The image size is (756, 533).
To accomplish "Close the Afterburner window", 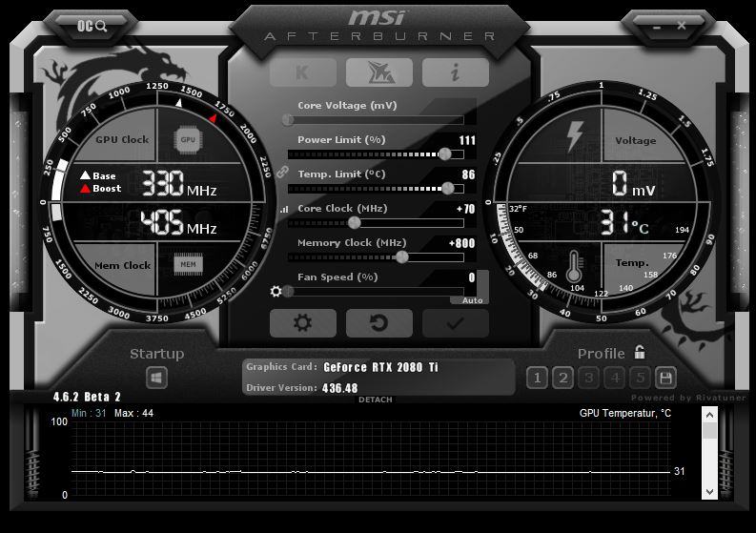I will tap(682, 26).
